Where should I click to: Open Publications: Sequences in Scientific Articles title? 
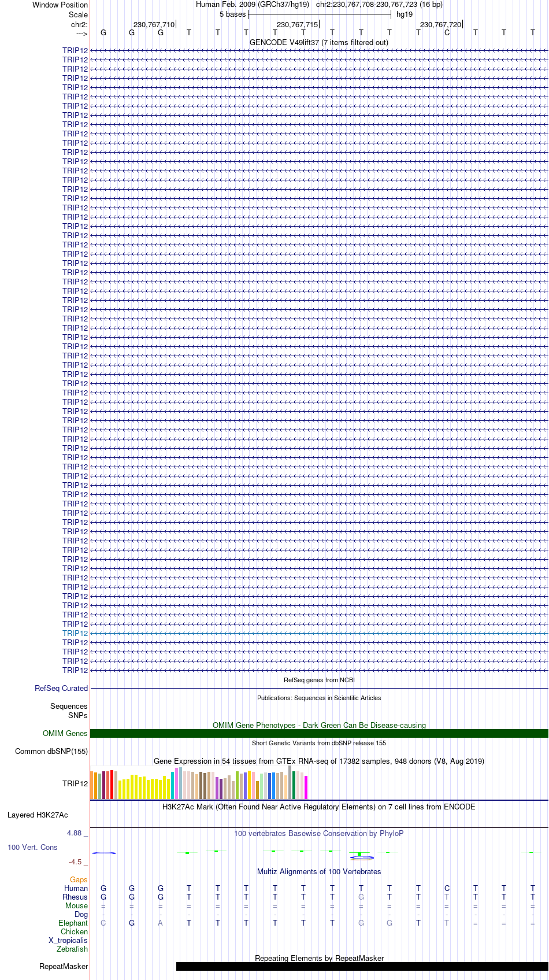click(x=319, y=698)
